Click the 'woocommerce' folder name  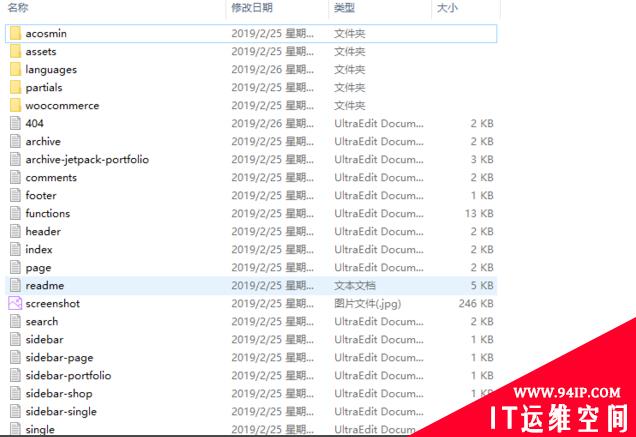(62, 105)
